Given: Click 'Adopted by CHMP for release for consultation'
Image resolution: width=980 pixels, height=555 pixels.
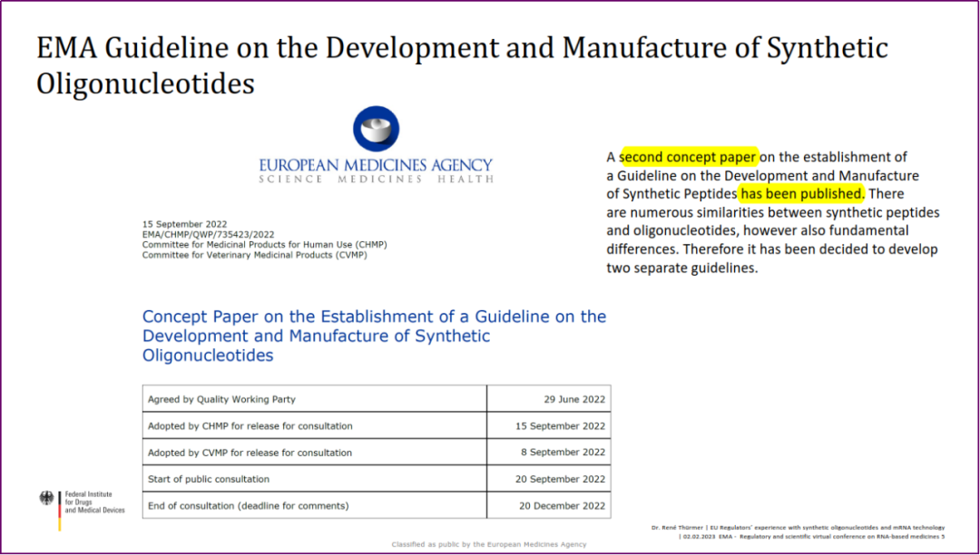Looking at the screenshot, I should pos(314,425).
